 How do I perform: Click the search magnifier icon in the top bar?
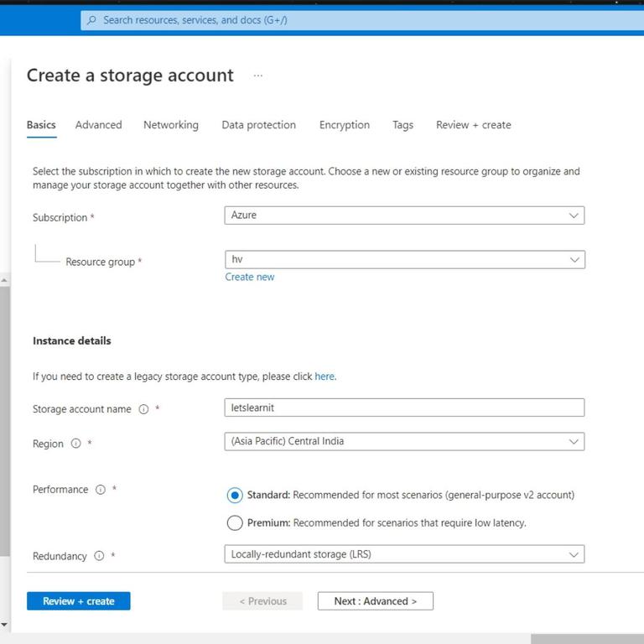[92, 20]
